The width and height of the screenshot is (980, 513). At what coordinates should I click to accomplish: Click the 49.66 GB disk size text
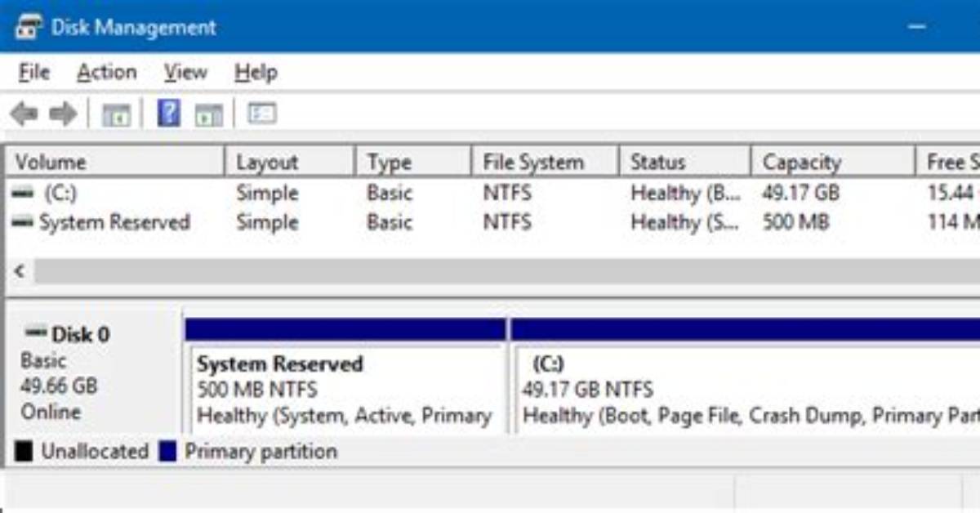click(x=59, y=385)
